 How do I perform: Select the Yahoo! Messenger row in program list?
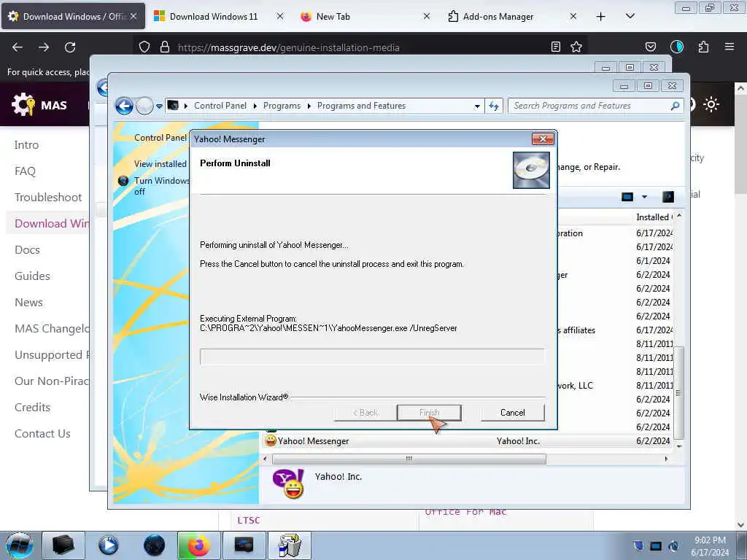pos(468,441)
